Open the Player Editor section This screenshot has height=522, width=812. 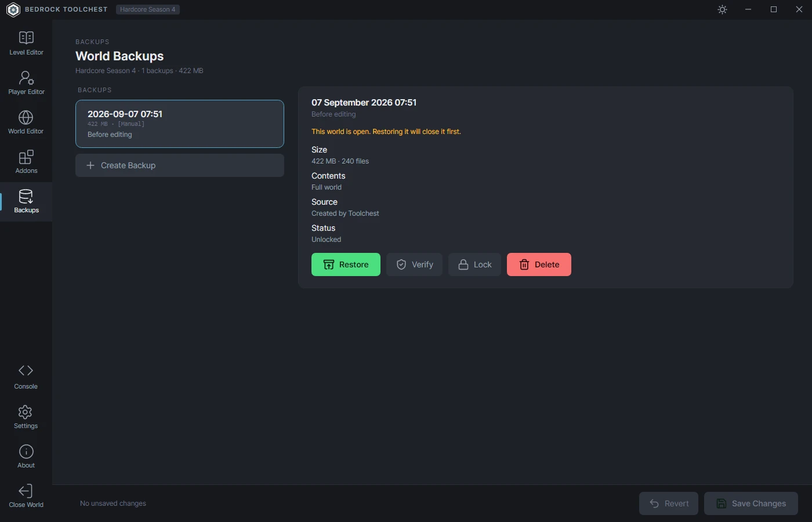pyautogui.click(x=26, y=84)
